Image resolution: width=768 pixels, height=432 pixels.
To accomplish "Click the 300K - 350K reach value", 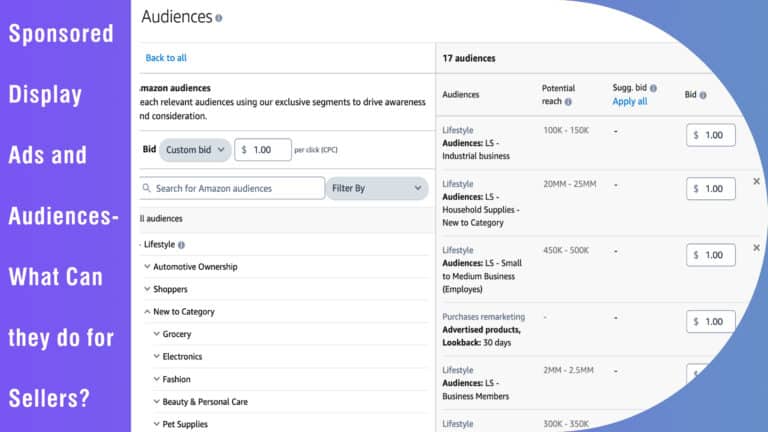I will tap(566, 424).
